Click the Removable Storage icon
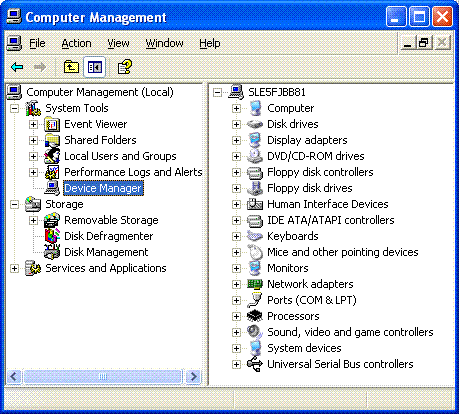459x414 pixels. (52, 220)
